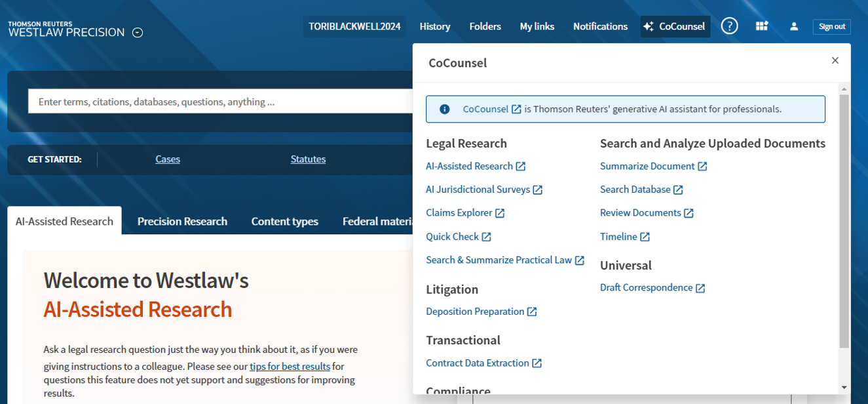Open the user profile icon

tap(794, 26)
